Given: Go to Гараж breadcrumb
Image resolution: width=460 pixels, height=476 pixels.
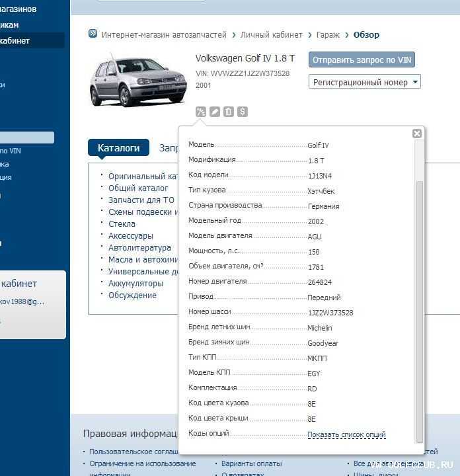Looking at the screenshot, I should coord(328,35).
